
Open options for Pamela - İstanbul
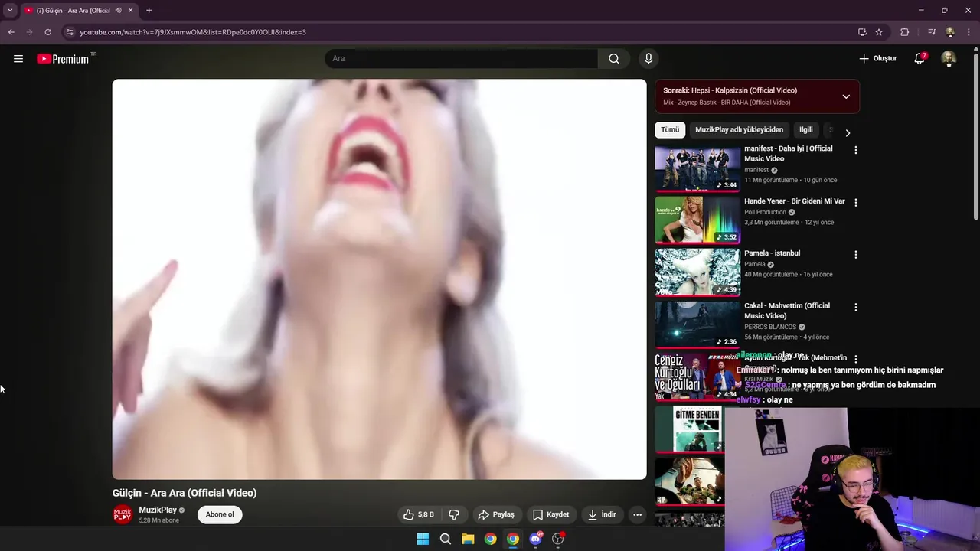[856, 254]
